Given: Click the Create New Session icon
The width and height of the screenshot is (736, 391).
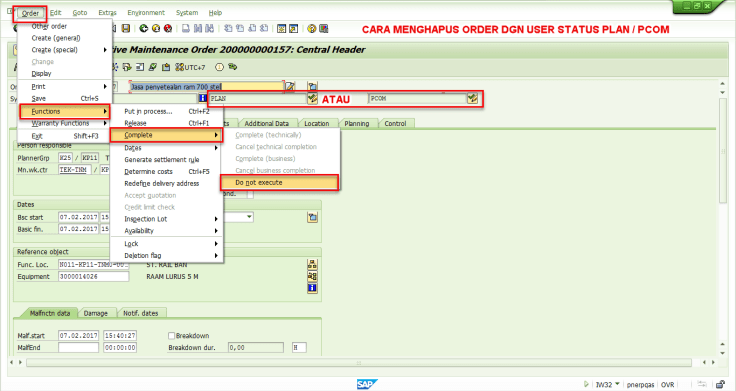Looking at the screenshot, I should [x=281, y=29].
